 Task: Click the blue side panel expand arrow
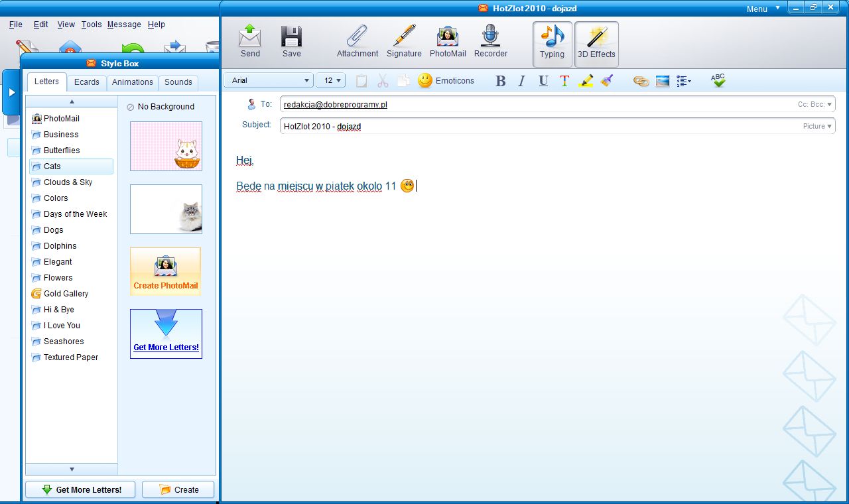coord(11,93)
